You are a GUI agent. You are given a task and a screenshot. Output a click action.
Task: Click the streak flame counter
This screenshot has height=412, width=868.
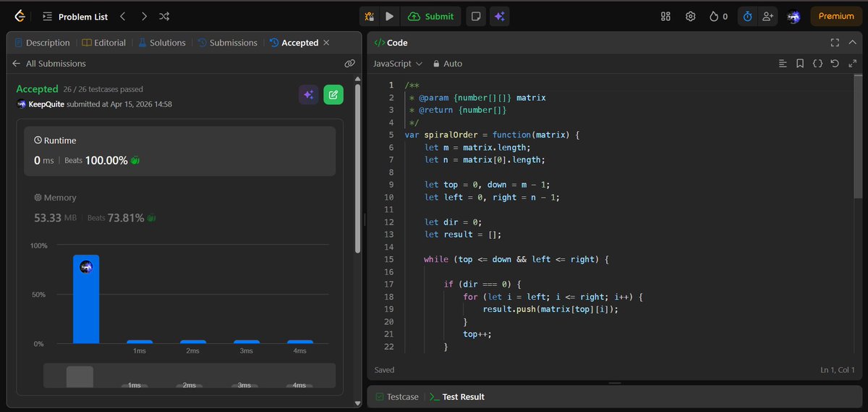tap(718, 16)
